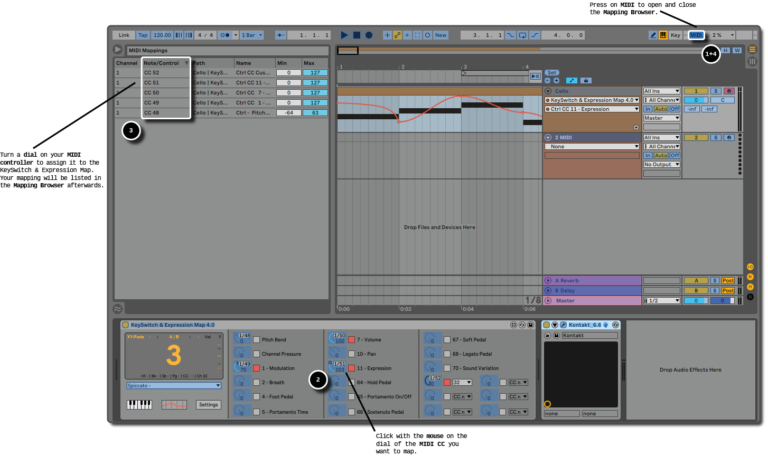Image resolution: width=768 pixels, height=456 pixels.
Task: Open the Ctrl CC 11 - Expression dropdown
Action: coord(593,109)
